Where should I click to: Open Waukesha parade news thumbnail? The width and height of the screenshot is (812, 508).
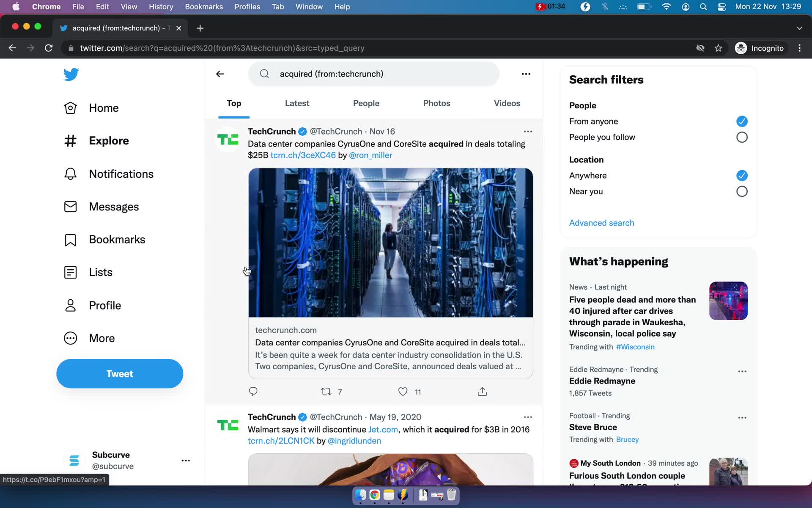coord(728,301)
